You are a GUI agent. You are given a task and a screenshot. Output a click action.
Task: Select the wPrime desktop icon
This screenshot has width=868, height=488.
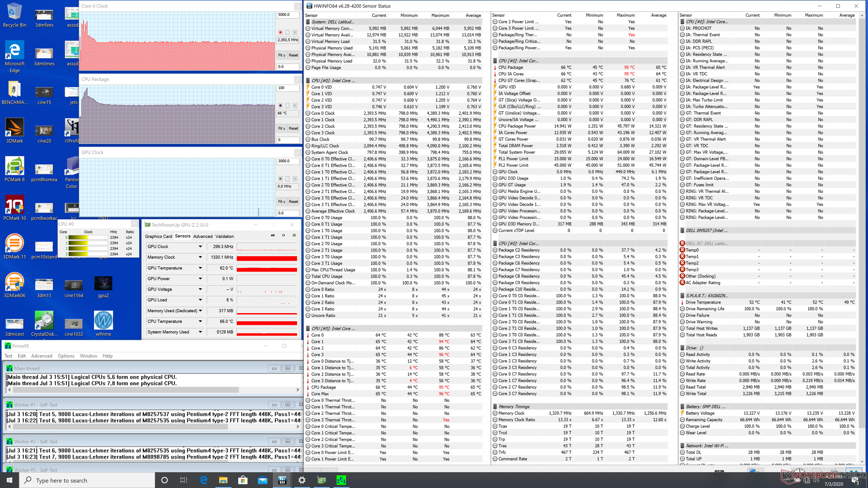[x=103, y=324]
